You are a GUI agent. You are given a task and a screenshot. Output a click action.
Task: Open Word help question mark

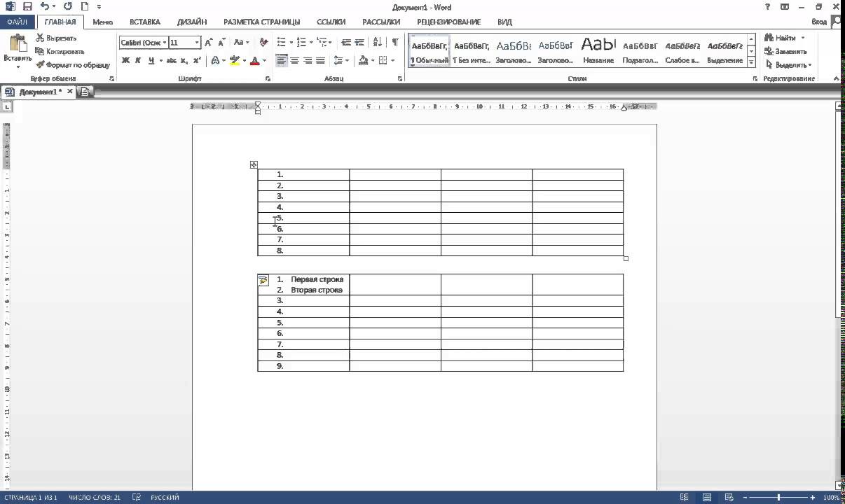(x=769, y=6)
